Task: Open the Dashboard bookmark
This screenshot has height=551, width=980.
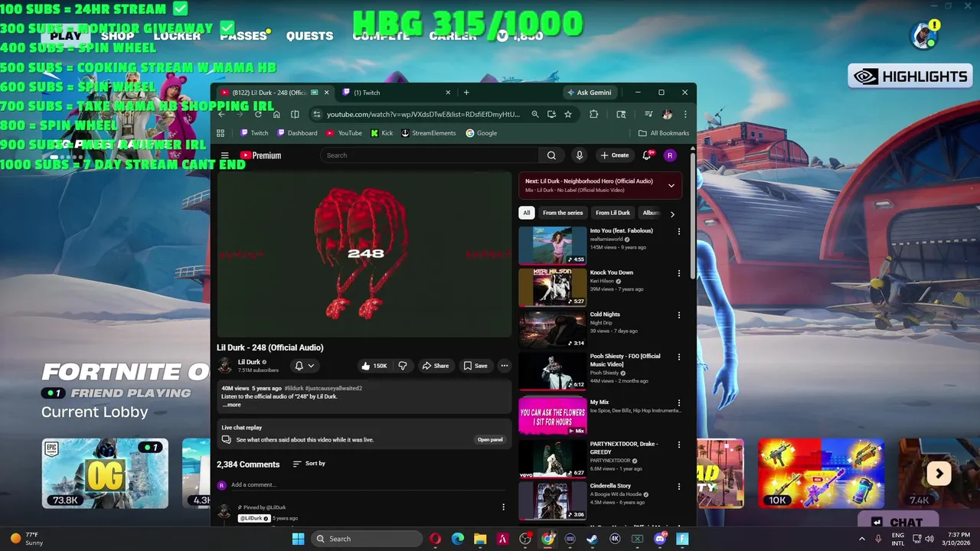Action: pos(297,133)
